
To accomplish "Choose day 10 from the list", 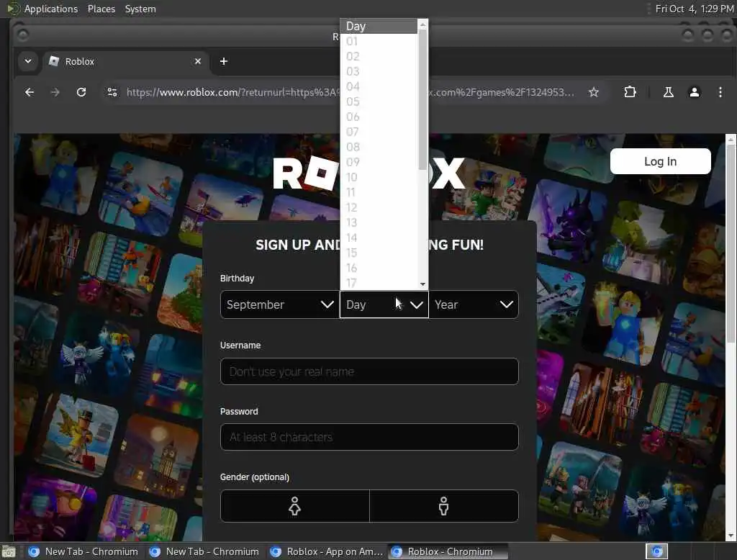I will point(379,177).
